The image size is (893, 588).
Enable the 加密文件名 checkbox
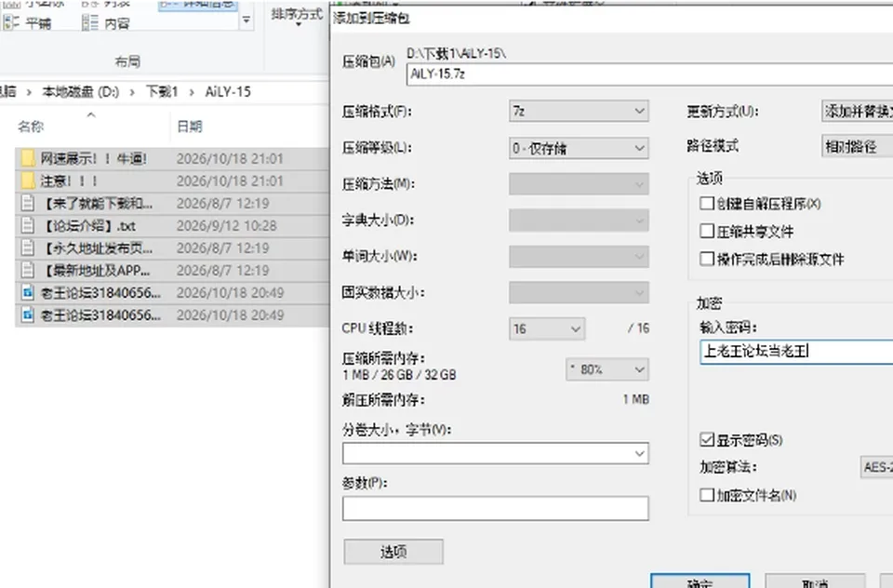tap(707, 495)
